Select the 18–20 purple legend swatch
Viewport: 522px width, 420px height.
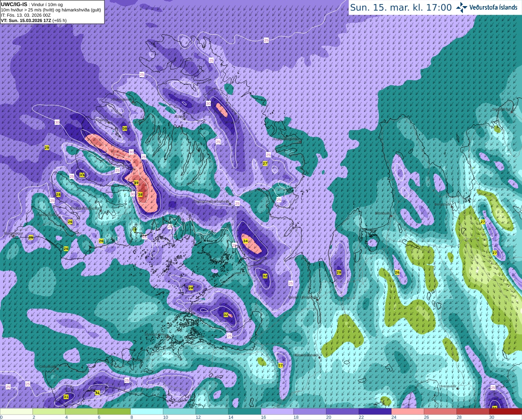click(310, 411)
